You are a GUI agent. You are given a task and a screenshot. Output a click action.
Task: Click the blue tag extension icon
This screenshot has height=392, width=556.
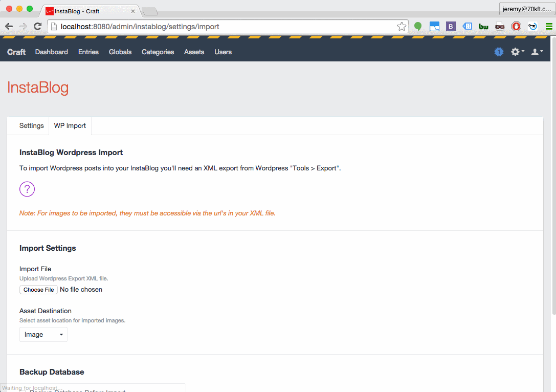[468, 26]
